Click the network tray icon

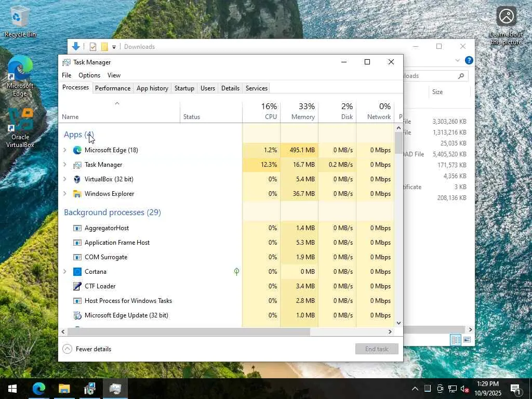click(x=453, y=389)
